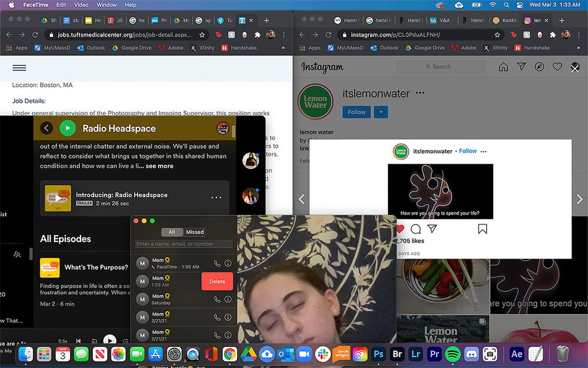The width and height of the screenshot is (588, 368).
Task: Expand the bookmarks overflow in Tufts window
Action: (283, 48)
